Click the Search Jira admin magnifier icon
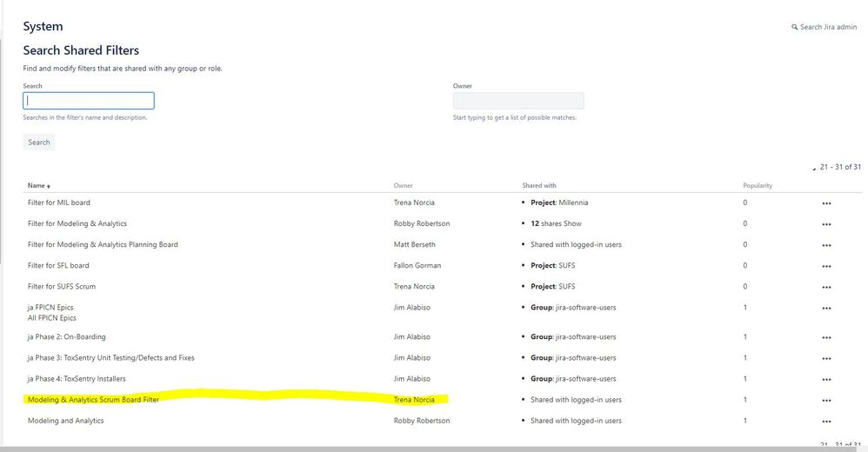The height and width of the screenshot is (452, 868). pyautogui.click(x=794, y=27)
